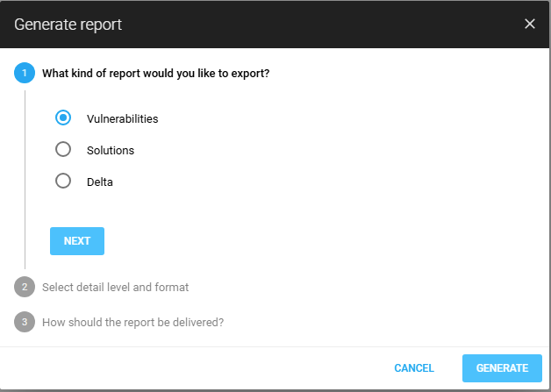Image resolution: width=551 pixels, height=392 pixels.
Task: Expand the 'Select detail level and format' step
Action: [x=115, y=287]
